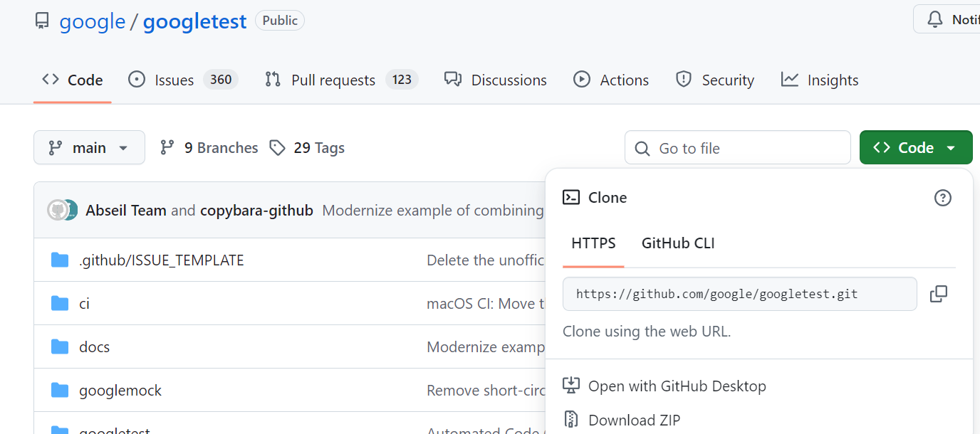Click the clone help question mark icon
Image resolution: width=980 pixels, height=434 pixels.
point(942,198)
